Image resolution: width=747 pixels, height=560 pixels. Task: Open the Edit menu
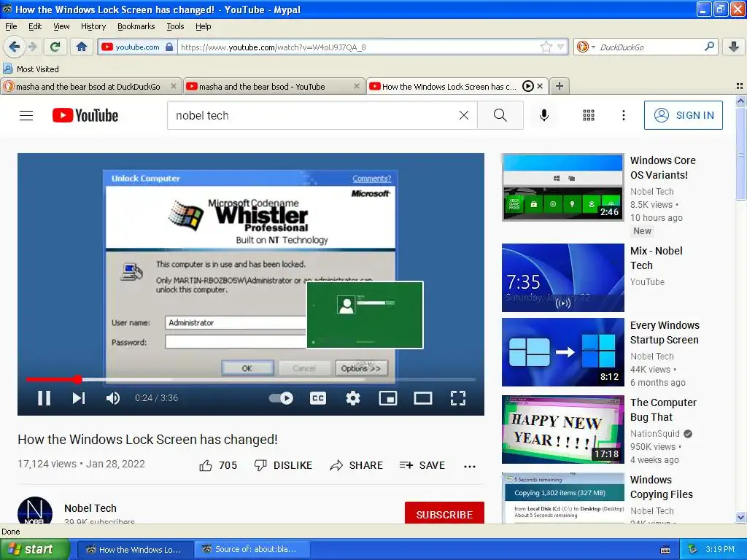coord(35,26)
